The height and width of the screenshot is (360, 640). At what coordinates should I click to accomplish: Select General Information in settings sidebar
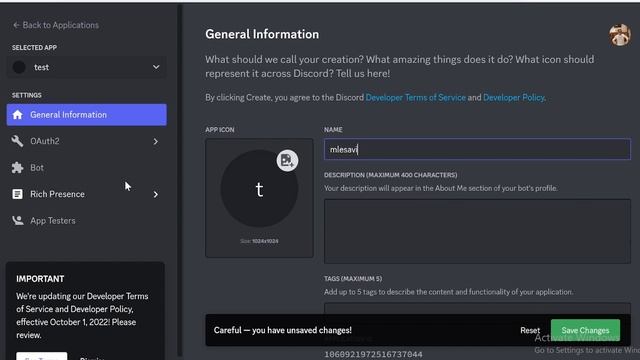coord(87,115)
